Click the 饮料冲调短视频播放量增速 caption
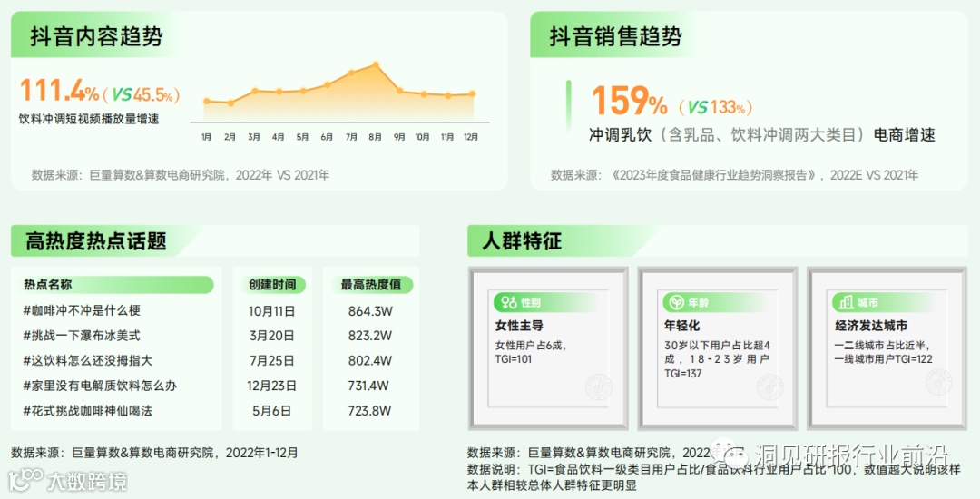Image resolution: width=980 pixels, height=499 pixels. [x=89, y=119]
